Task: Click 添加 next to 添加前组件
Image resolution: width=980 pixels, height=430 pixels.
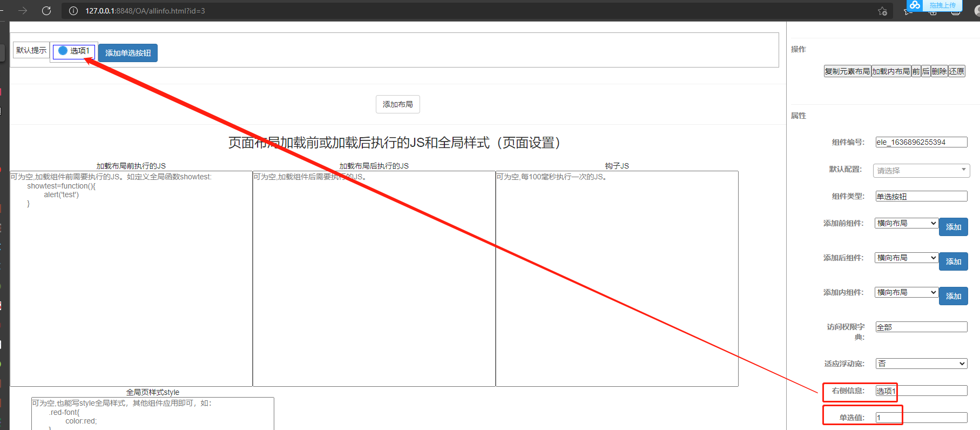Action: tap(954, 227)
